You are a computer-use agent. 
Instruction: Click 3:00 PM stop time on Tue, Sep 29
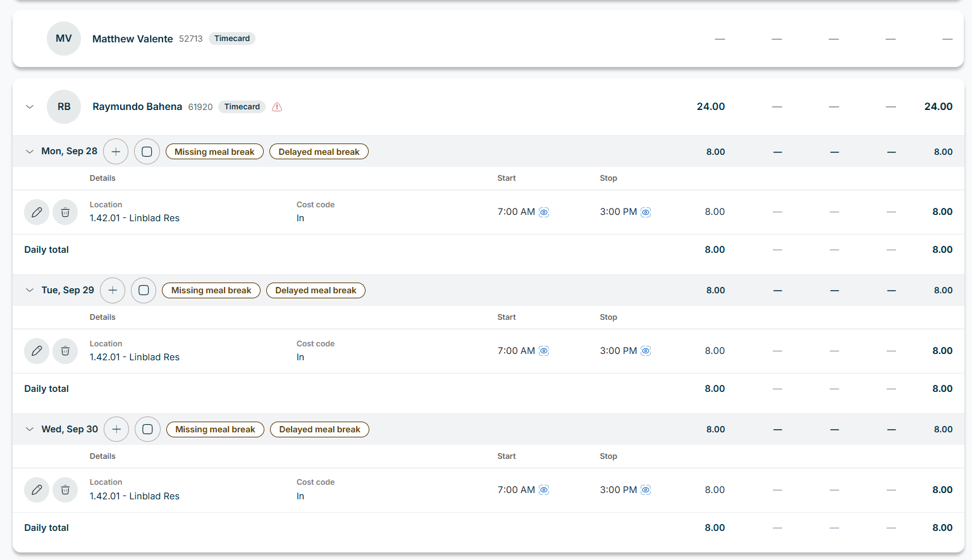(x=618, y=351)
